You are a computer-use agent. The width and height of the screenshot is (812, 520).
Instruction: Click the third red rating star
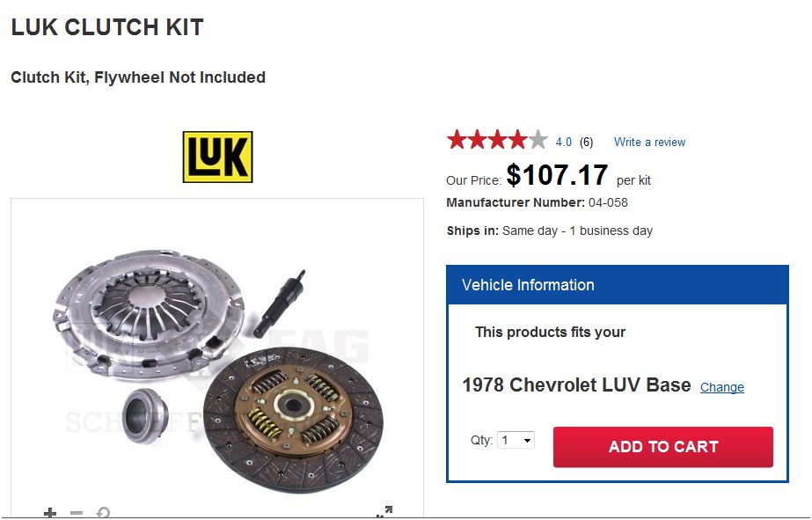(x=498, y=140)
